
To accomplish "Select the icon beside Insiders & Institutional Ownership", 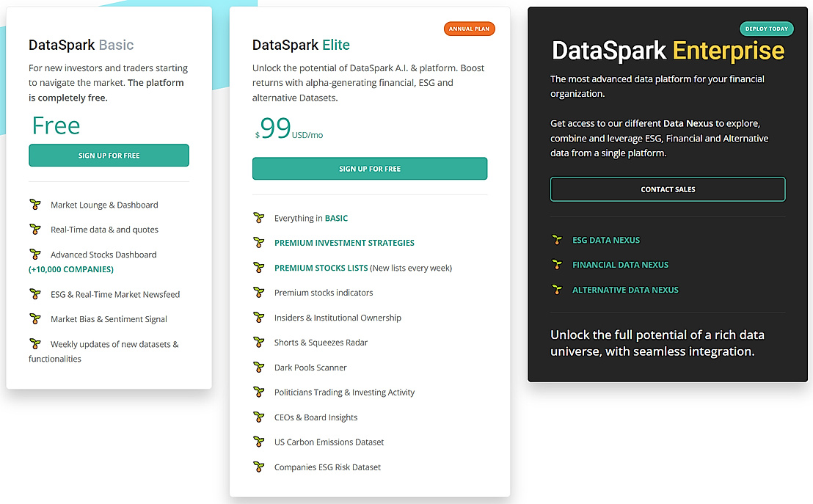I will pos(258,317).
